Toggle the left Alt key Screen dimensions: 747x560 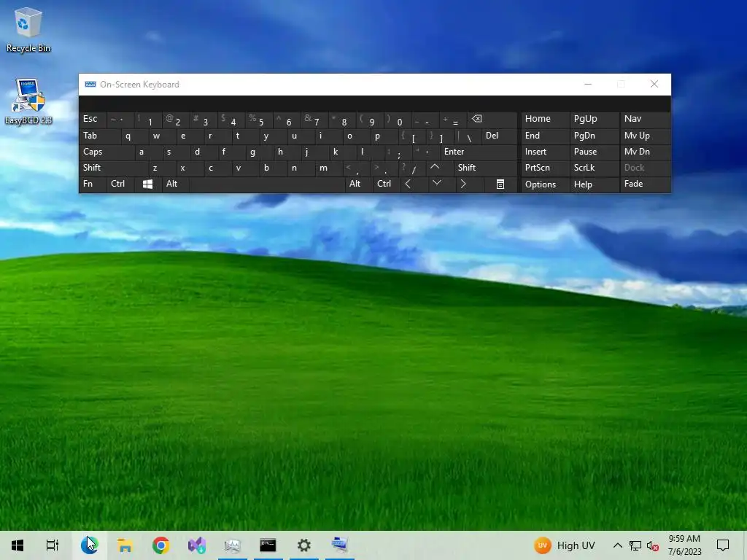(x=175, y=184)
